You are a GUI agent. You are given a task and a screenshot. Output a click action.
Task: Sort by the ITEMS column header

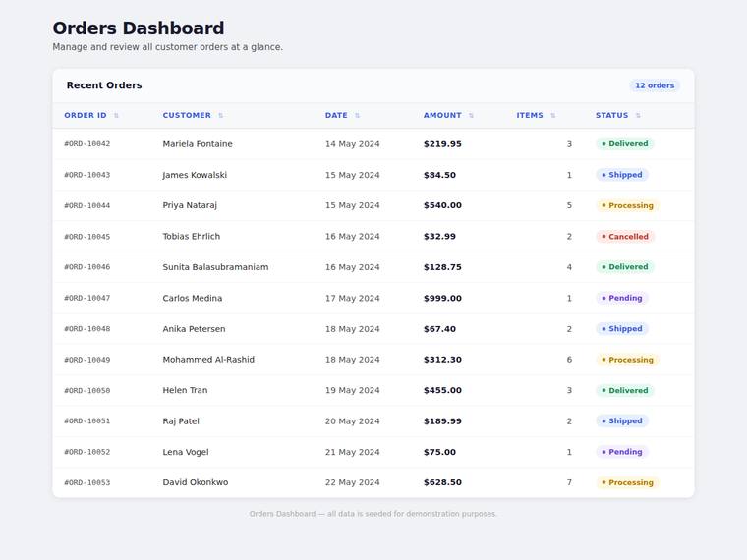pyautogui.click(x=530, y=115)
